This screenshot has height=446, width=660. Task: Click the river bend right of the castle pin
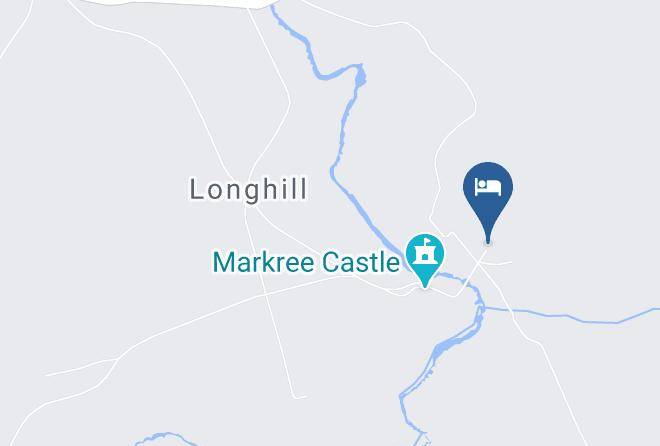(478, 297)
